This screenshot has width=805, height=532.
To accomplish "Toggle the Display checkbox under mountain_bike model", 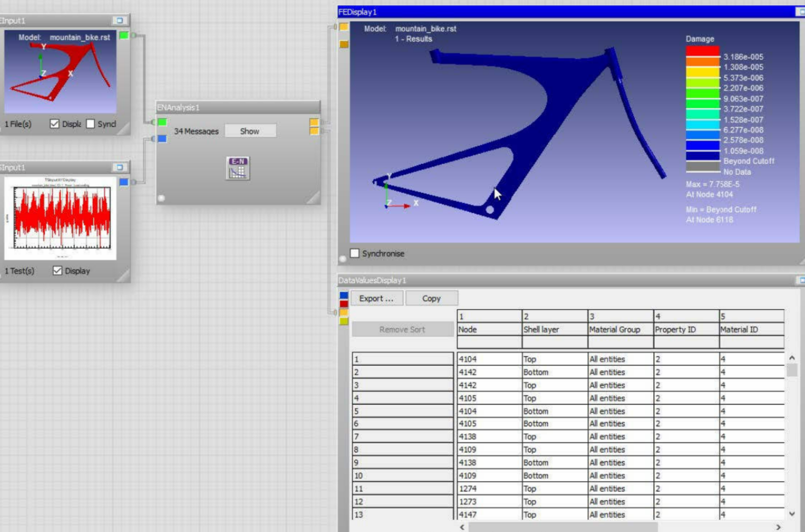I will tap(55, 124).
